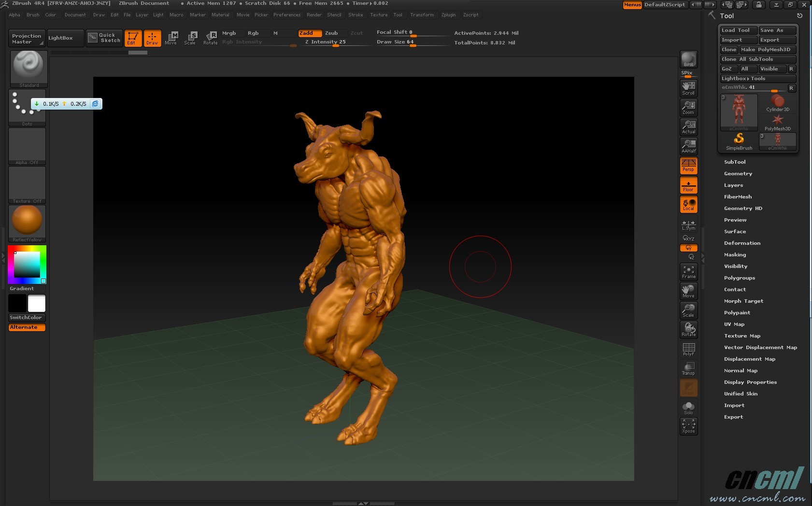This screenshot has height=506, width=812.
Task: Render with the BPR button
Action: click(688, 59)
